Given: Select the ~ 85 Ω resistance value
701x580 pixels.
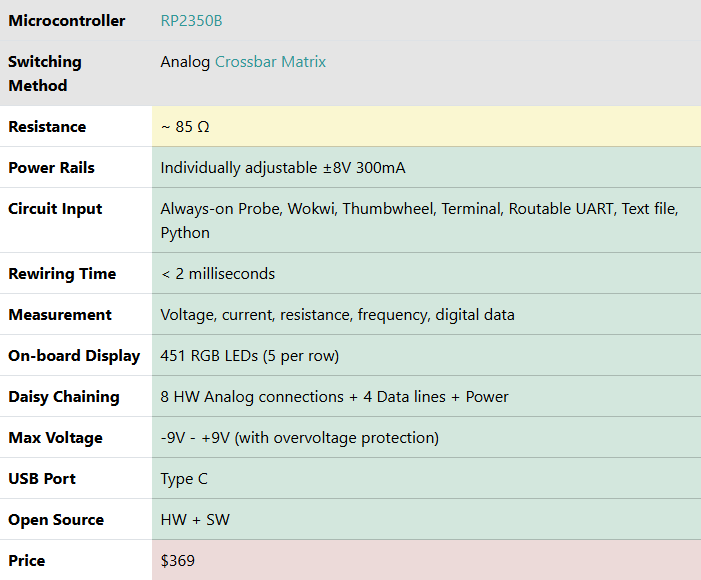Looking at the screenshot, I should 185,127.
